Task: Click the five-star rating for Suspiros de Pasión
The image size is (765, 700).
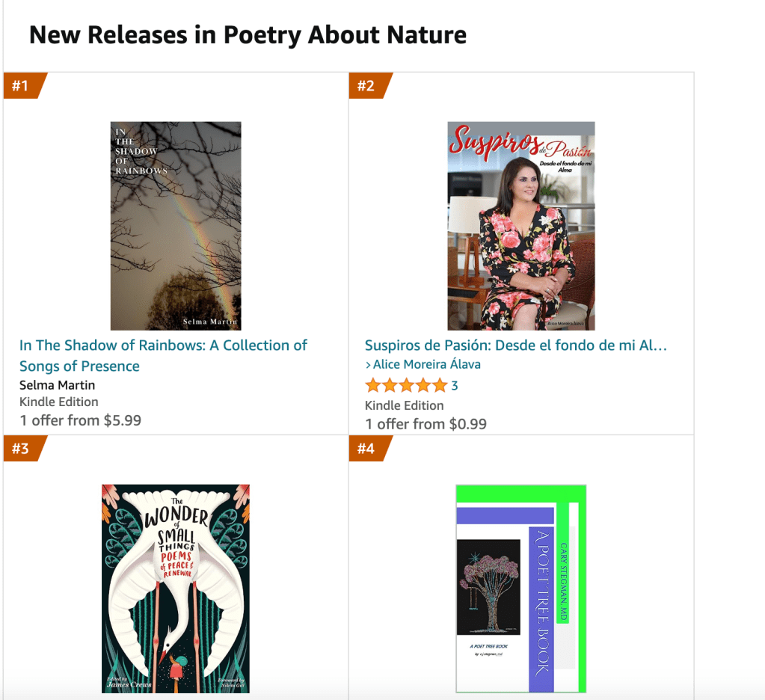Action: 405,386
